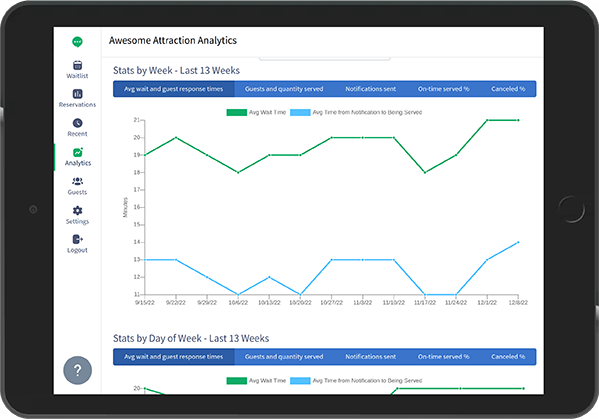This screenshot has width=599, height=419.
Task: Click 'Stats by Day of Week - Last 13 Weeks' heading
Action: [x=191, y=338]
